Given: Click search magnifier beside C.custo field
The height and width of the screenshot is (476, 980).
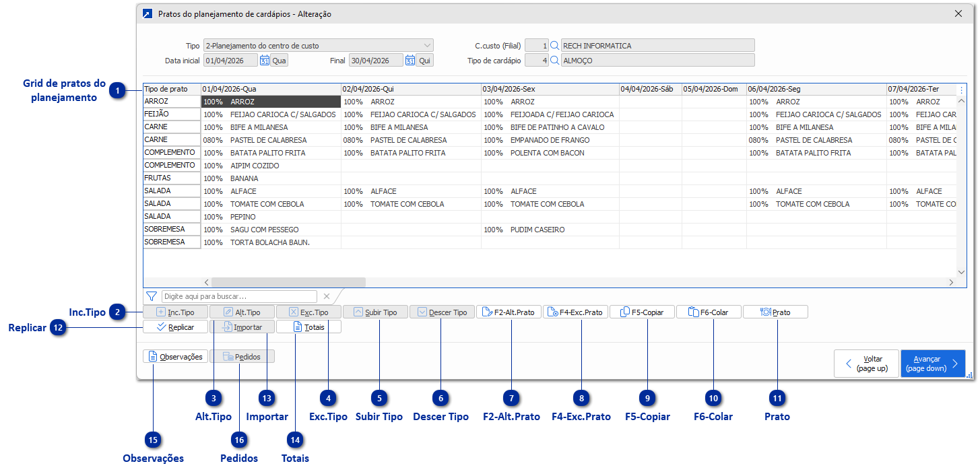Looking at the screenshot, I should pos(554,46).
